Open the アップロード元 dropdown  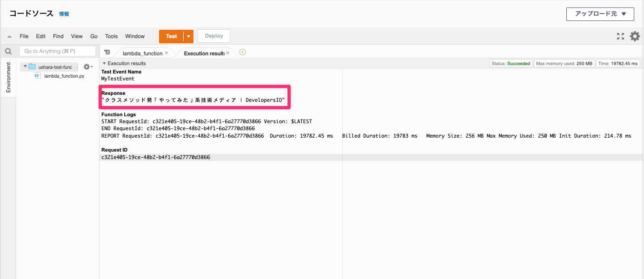600,14
